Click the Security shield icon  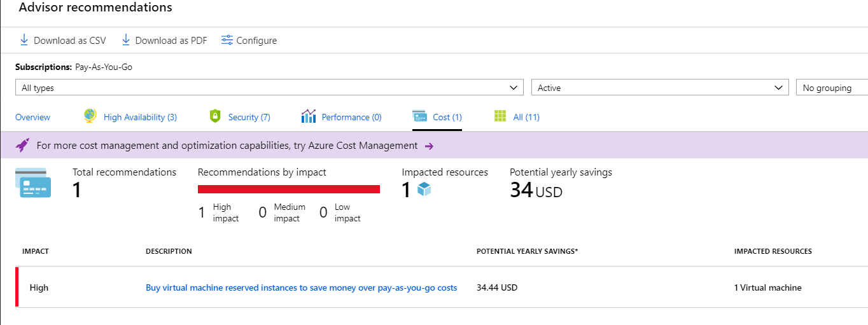[x=215, y=116]
